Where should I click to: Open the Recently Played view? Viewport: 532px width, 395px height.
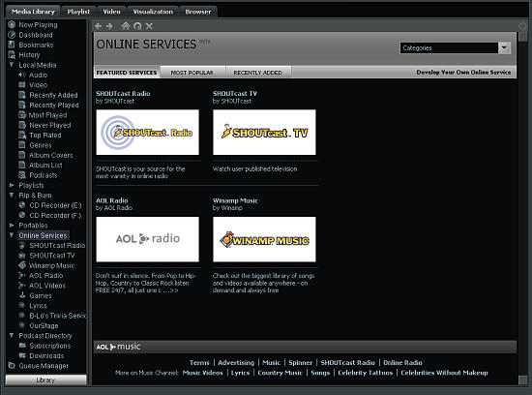coord(54,105)
